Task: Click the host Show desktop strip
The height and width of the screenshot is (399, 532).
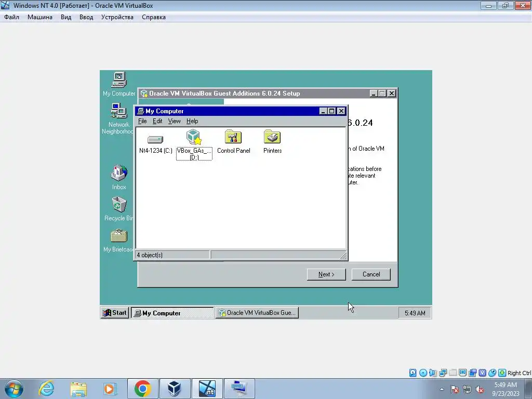Action: tap(529, 389)
